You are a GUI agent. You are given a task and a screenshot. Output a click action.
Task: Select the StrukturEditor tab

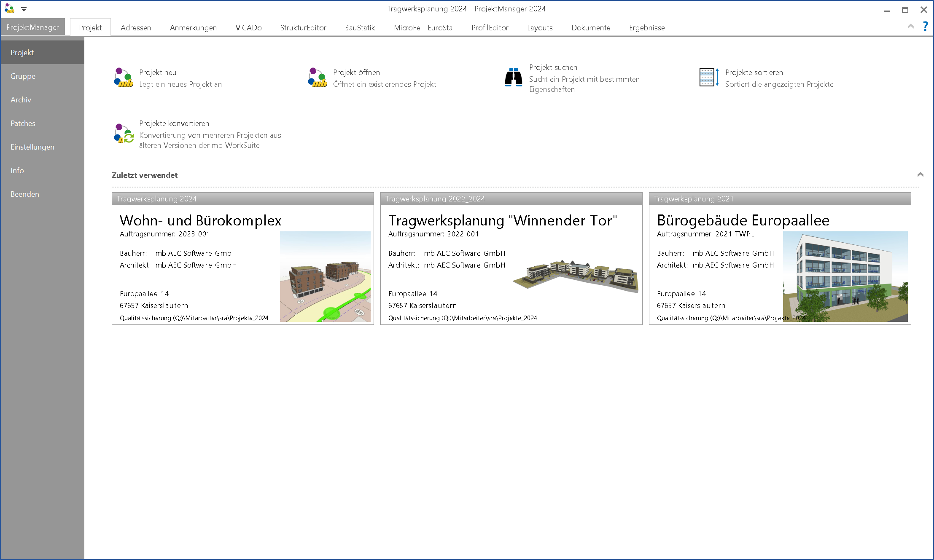pos(303,28)
